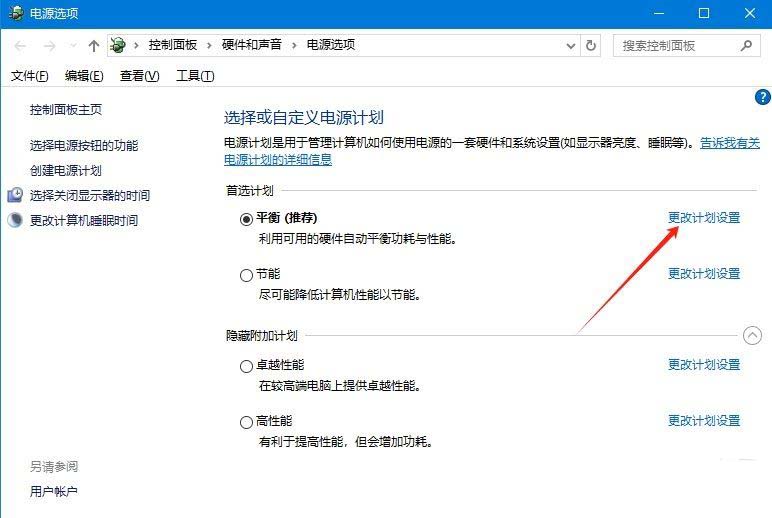Open 更改计划设置 for 高性能 plan

[x=704, y=421]
